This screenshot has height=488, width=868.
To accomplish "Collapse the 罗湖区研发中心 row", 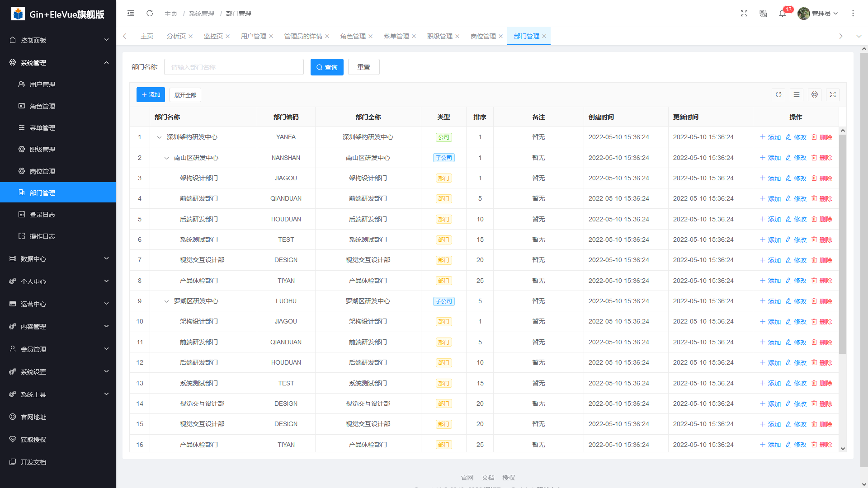I will pyautogui.click(x=166, y=301).
